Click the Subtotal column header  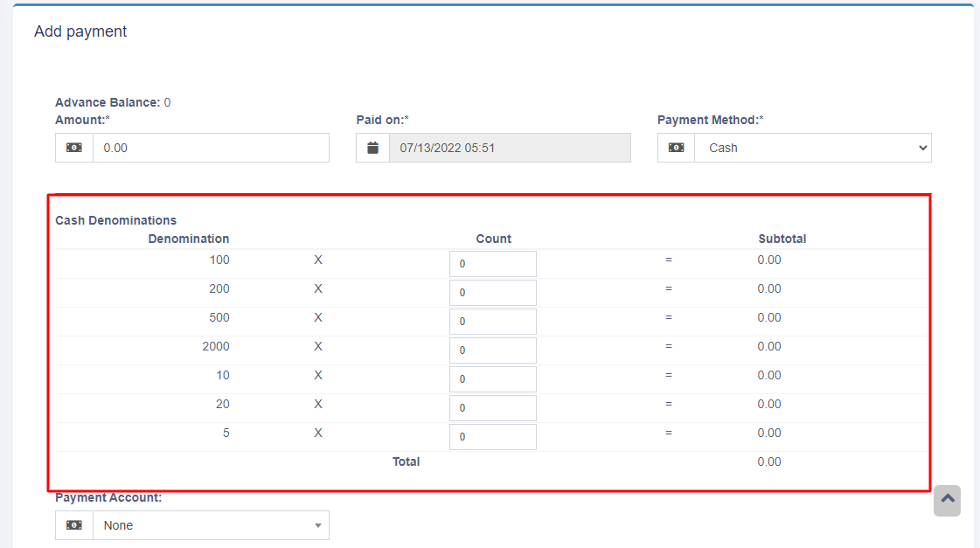[782, 239]
